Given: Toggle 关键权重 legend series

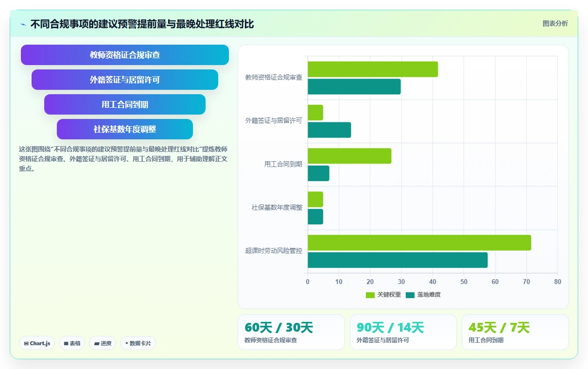Looking at the screenshot, I should point(383,295).
